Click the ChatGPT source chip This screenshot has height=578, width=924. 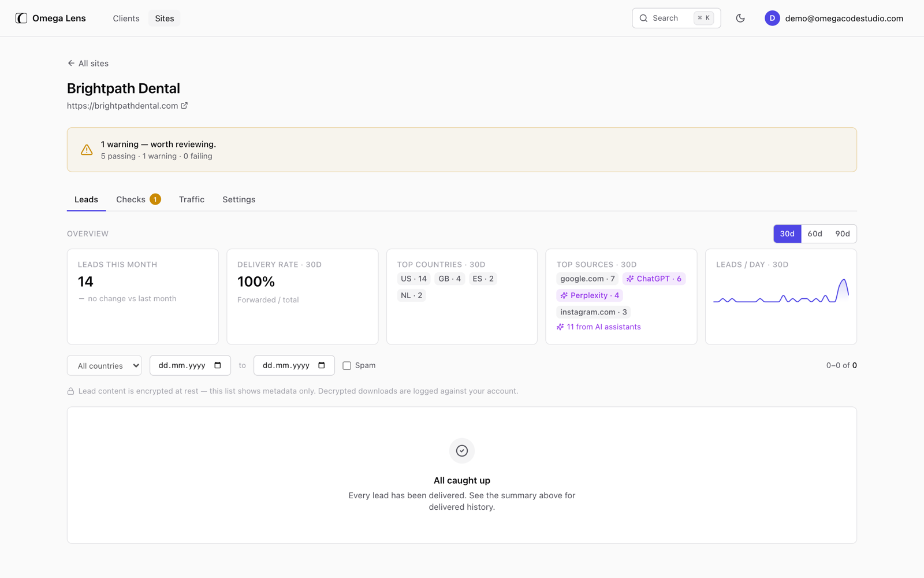point(654,279)
